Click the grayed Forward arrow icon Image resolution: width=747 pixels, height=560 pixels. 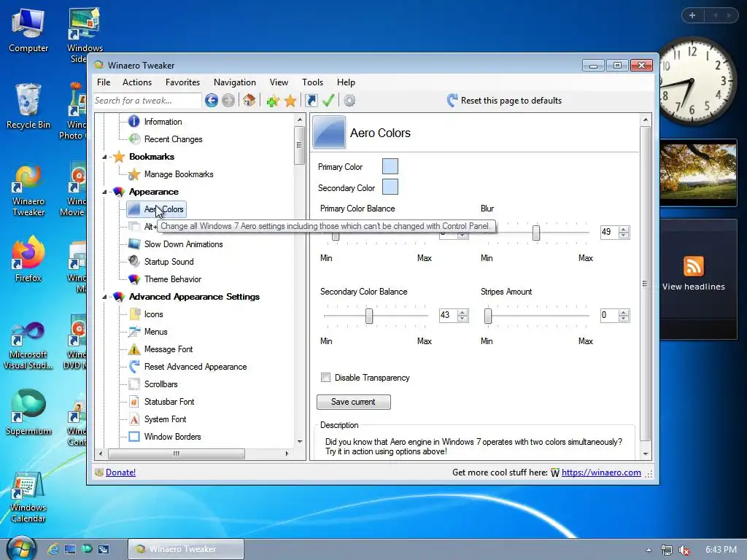[x=228, y=101]
